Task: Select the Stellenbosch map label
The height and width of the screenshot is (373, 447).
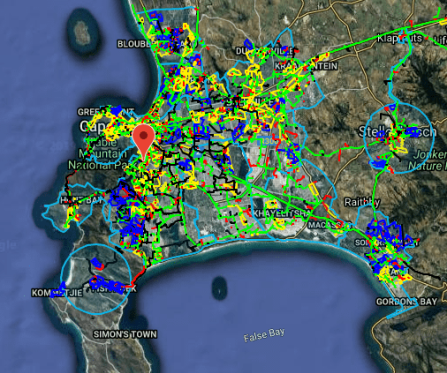Action: 397,132
